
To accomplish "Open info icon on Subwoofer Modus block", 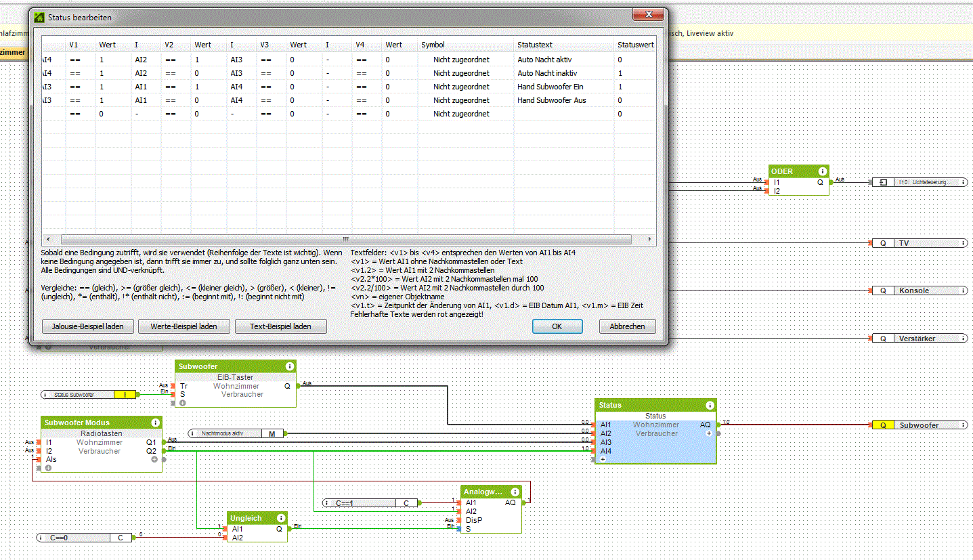I will (155, 423).
